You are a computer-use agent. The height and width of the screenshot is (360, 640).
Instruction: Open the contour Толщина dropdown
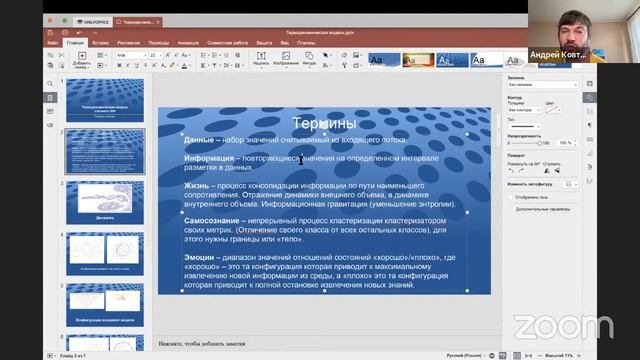[524, 110]
